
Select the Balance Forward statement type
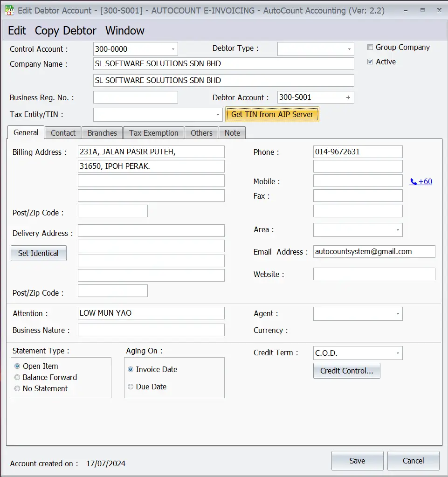(x=17, y=377)
